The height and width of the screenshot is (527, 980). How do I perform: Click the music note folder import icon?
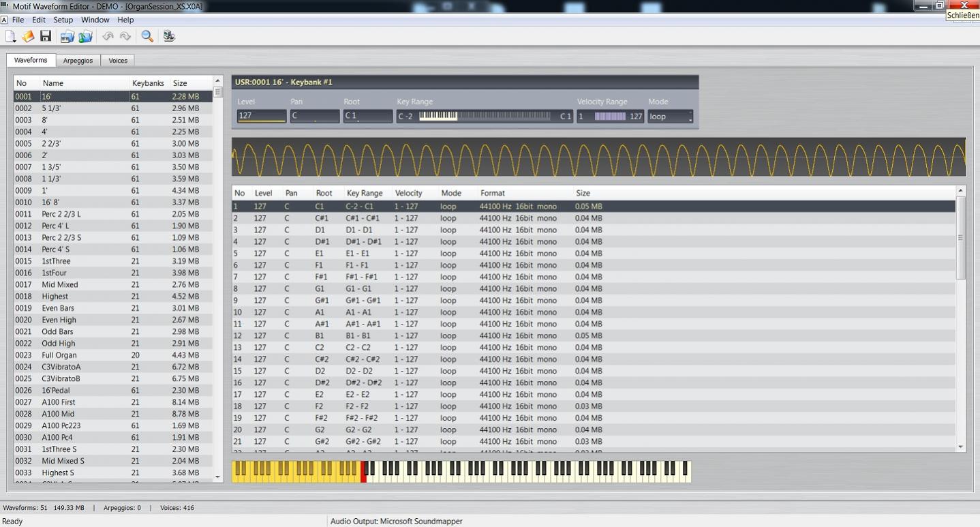(85, 36)
